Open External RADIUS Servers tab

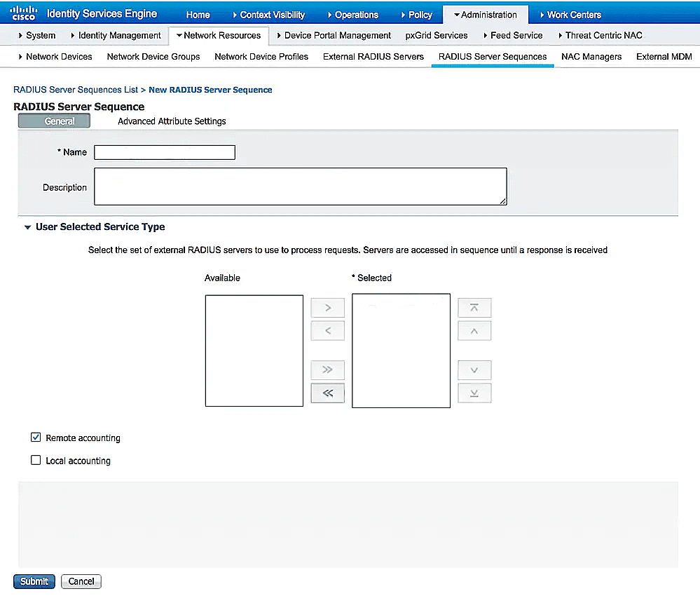[x=373, y=57]
